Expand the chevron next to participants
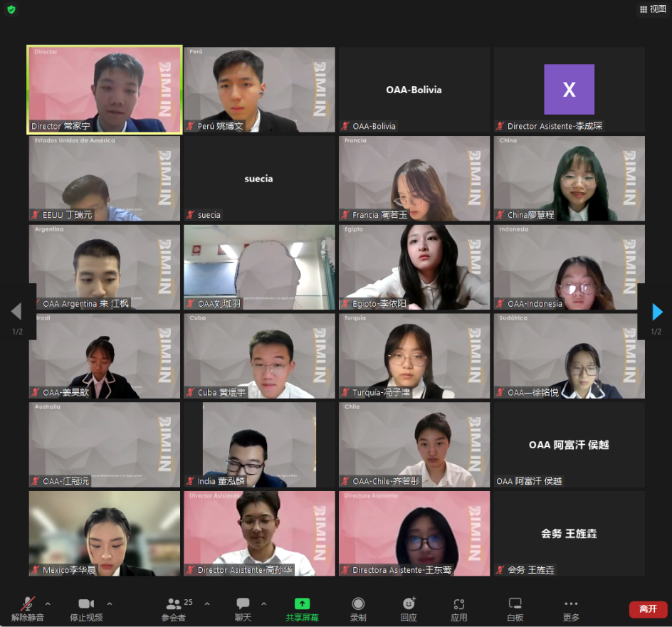The height and width of the screenshot is (627, 672). click(x=207, y=604)
